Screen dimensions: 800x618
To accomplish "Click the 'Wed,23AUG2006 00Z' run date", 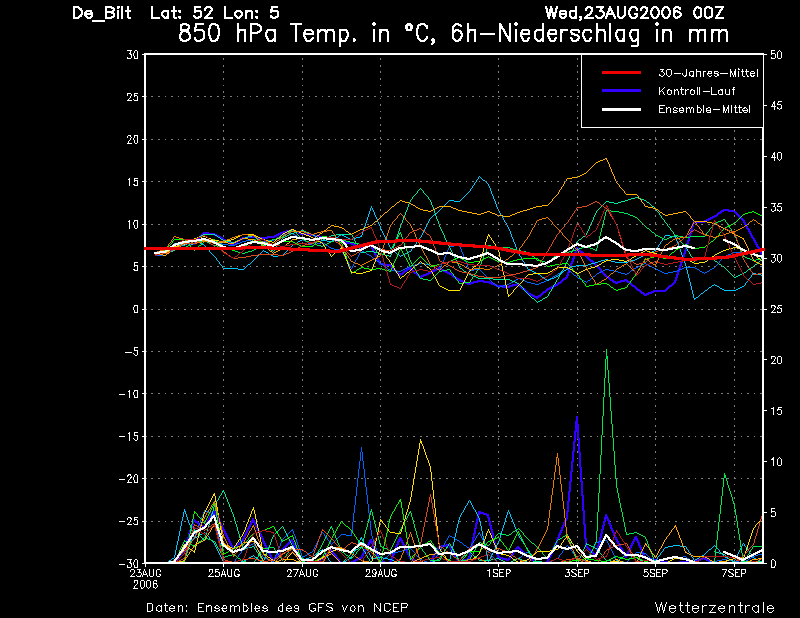I will click(x=634, y=13).
